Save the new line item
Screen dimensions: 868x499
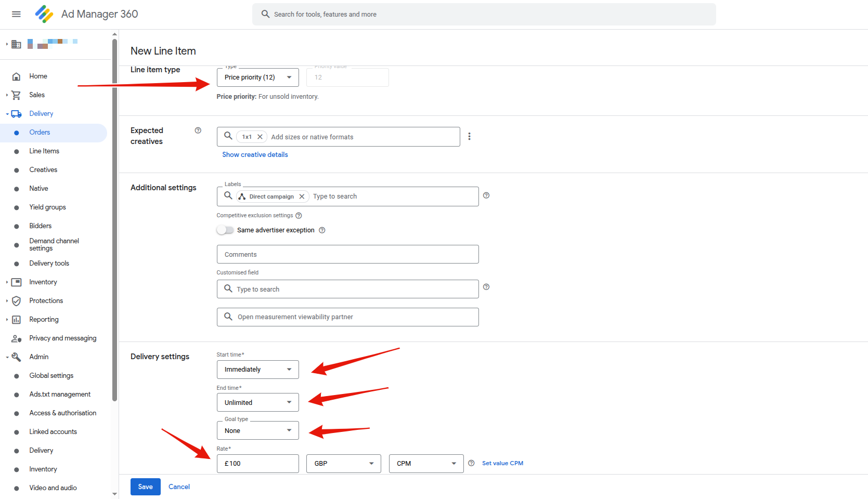145,487
